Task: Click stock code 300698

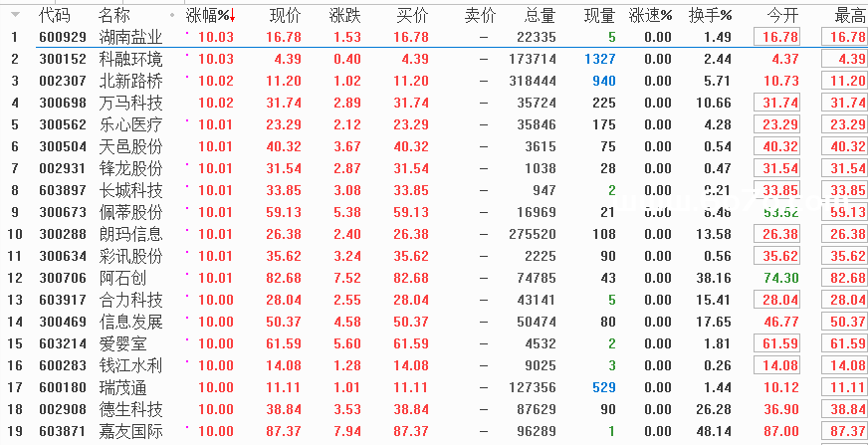Action: [x=63, y=103]
